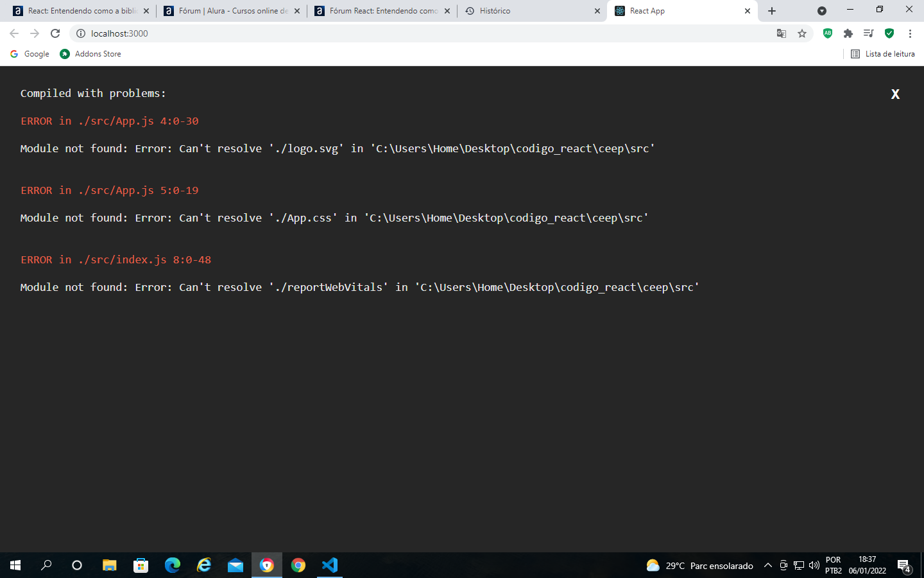Open the clock showing 18:37
This screenshot has width=924, height=578.
[x=868, y=565]
